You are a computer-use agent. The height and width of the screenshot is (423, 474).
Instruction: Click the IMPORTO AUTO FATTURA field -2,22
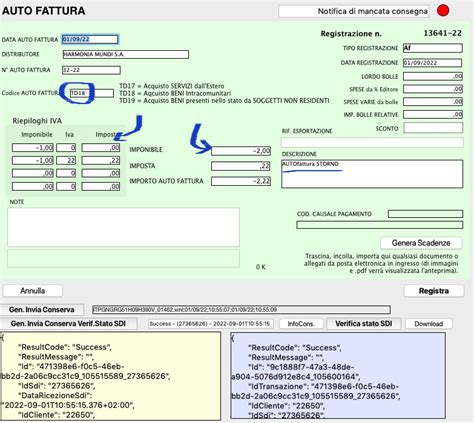coord(241,181)
